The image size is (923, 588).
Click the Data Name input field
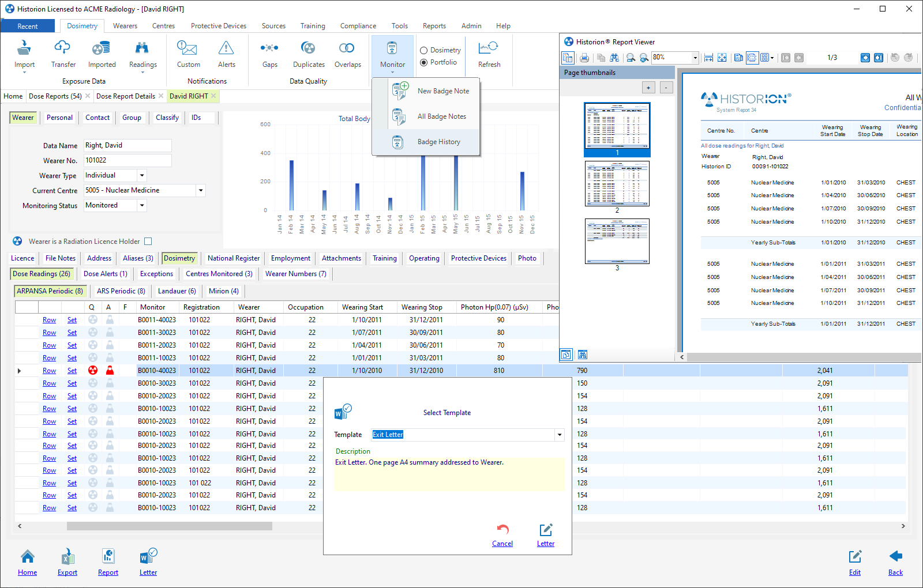pyautogui.click(x=127, y=145)
